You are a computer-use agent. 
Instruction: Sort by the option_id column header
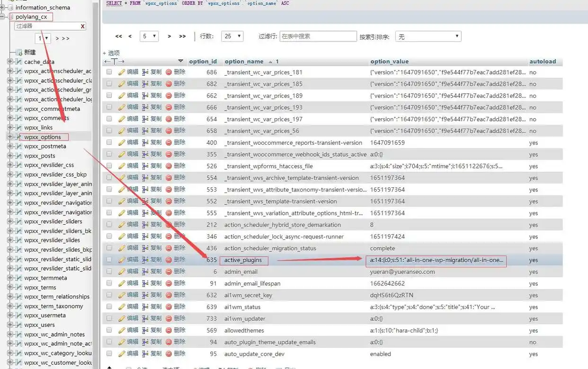click(x=203, y=61)
